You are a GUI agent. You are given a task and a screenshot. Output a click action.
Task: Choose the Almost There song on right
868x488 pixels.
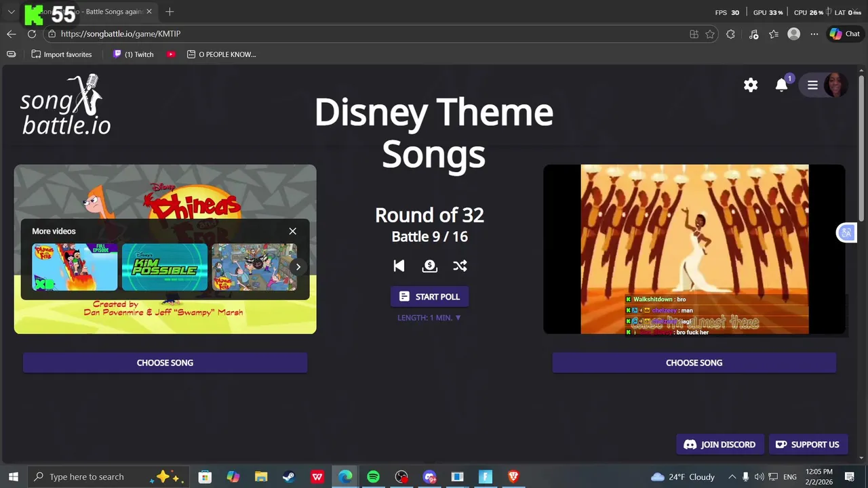(694, 363)
